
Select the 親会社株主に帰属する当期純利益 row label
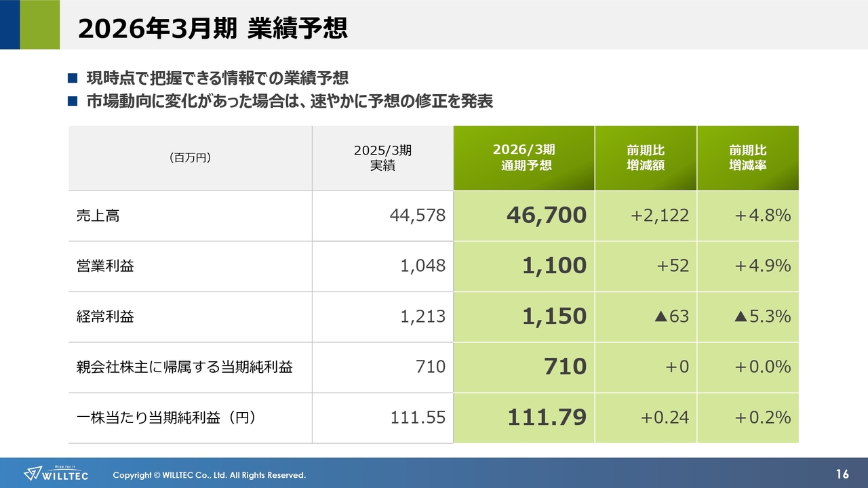coord(184,367)
